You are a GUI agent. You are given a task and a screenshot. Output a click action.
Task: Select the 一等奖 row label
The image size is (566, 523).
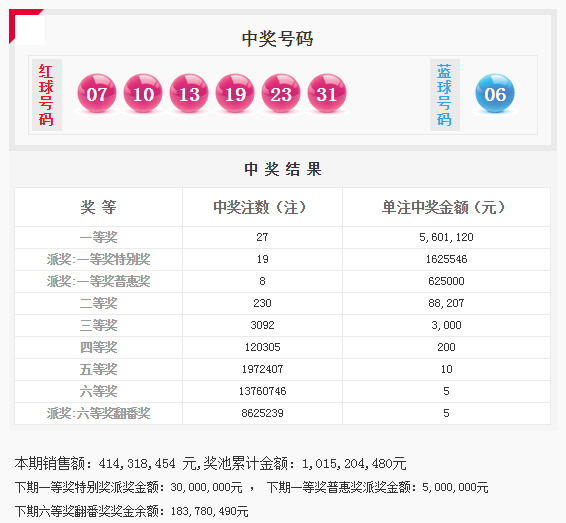(98, 237)
